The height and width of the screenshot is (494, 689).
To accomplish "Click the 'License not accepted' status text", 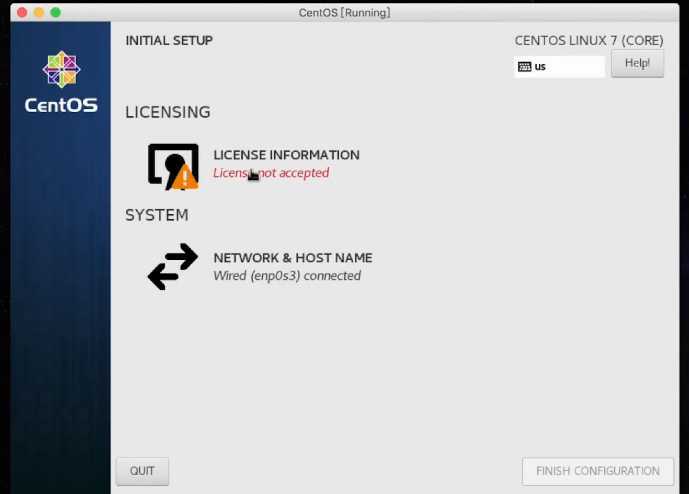I will coord(271,173).
